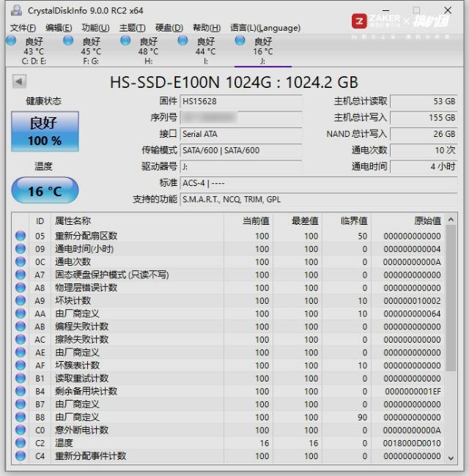
Task: Click the 最差值 column header
Action: (298, 221)
